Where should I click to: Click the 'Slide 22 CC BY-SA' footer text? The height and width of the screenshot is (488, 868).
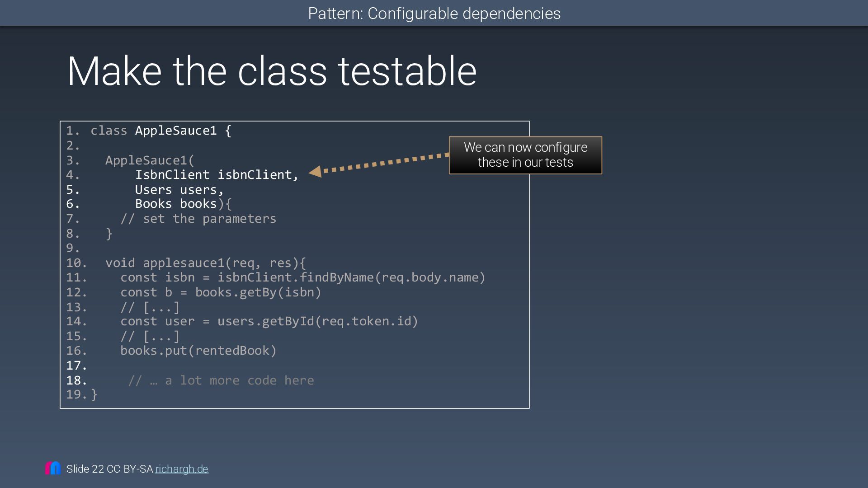point(109,469)
